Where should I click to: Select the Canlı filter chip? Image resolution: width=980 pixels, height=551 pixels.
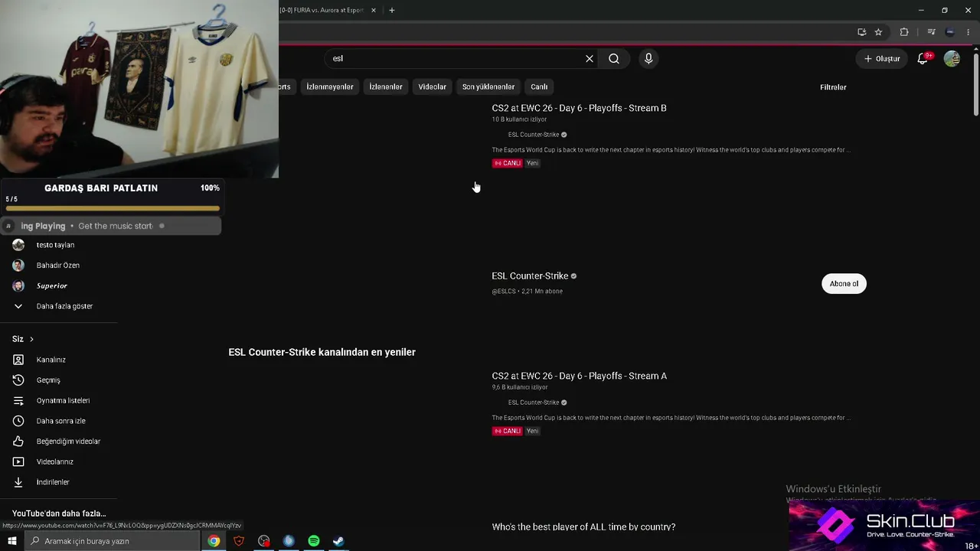539,86
